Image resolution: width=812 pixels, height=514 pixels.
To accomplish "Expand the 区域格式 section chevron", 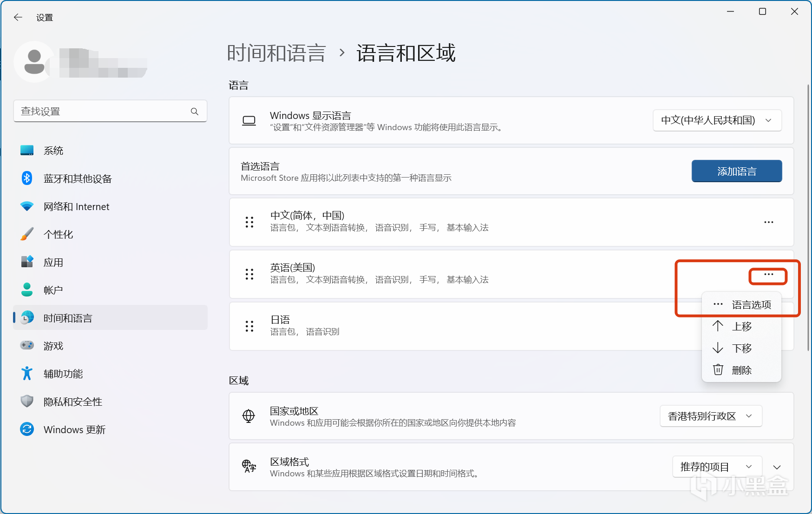I will [x=777, y=467].
